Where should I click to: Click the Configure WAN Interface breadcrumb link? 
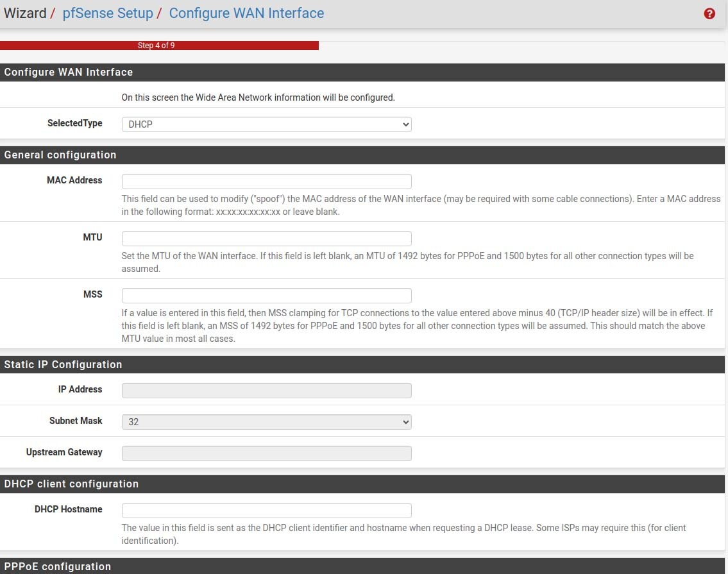[246, 13]
